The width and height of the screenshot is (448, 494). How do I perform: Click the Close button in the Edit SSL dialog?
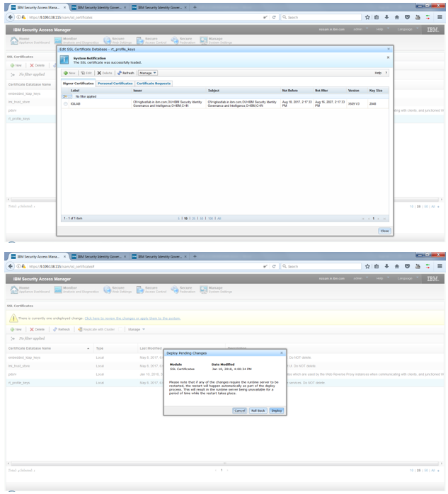pyautogui.click(x=384, y=231)
